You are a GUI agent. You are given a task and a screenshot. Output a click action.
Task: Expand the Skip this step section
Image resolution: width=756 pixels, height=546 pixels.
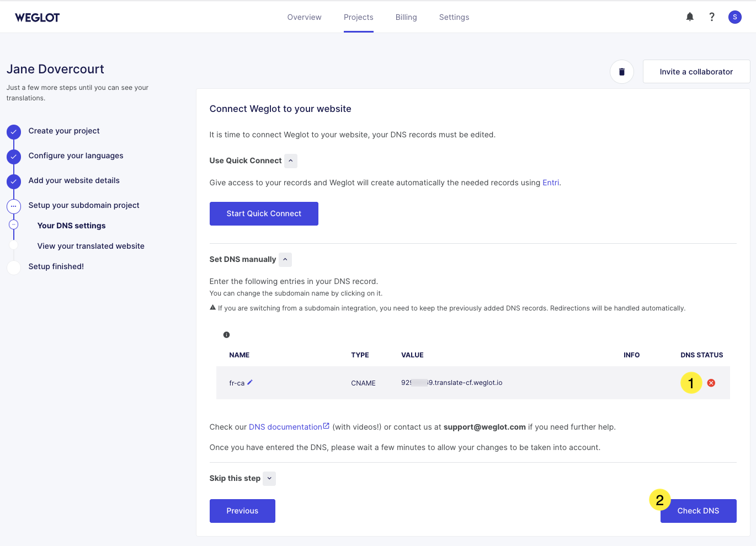269,479
